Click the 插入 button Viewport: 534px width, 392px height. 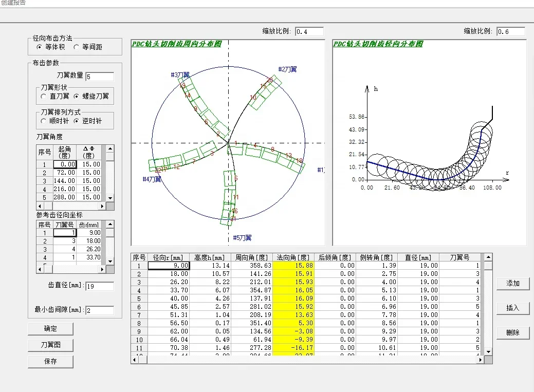[x=512, y=308]
